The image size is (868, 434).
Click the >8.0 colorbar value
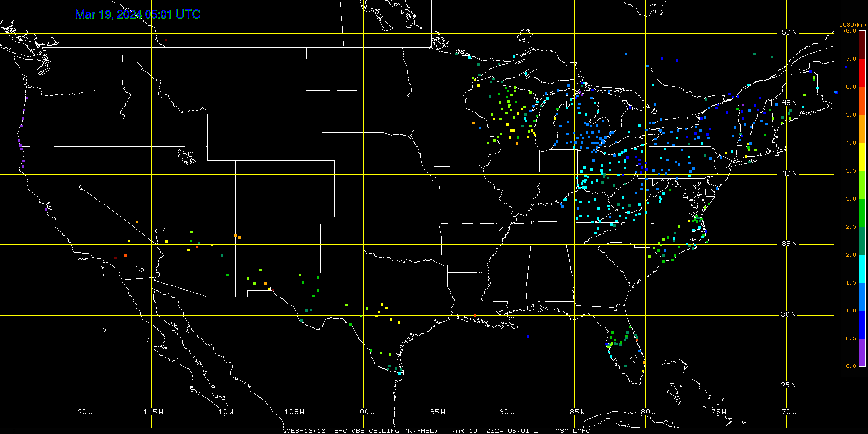850,31
